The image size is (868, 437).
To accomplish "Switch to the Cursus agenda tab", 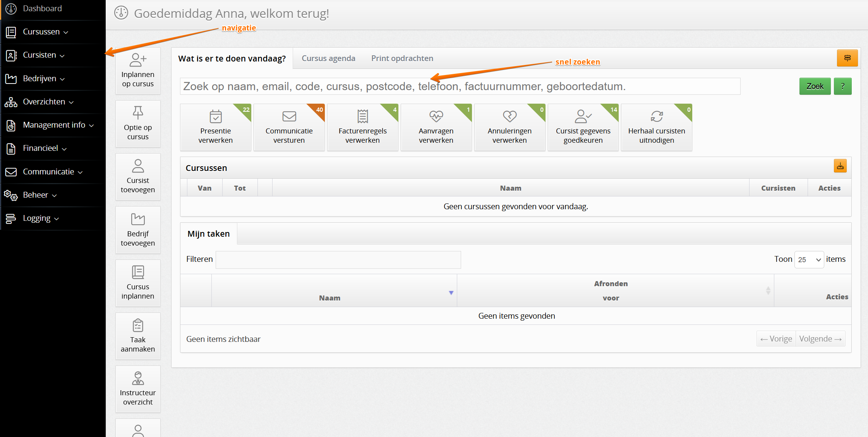I will (328, 58).
